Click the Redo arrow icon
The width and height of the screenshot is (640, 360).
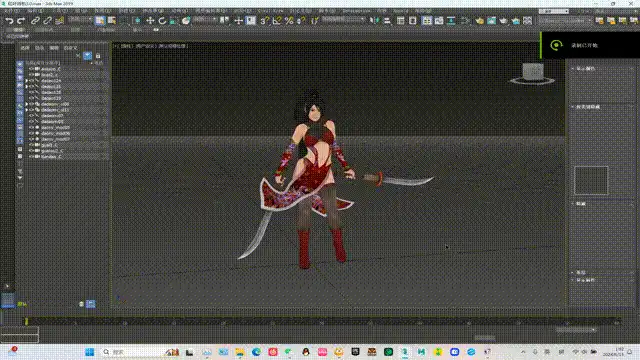pos(21,20)
